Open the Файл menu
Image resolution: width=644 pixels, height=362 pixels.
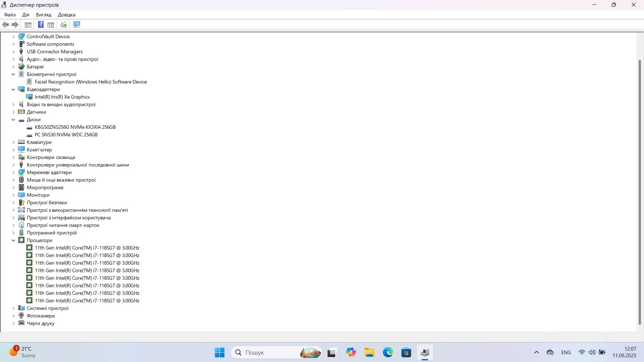click(x=10, y=15)
